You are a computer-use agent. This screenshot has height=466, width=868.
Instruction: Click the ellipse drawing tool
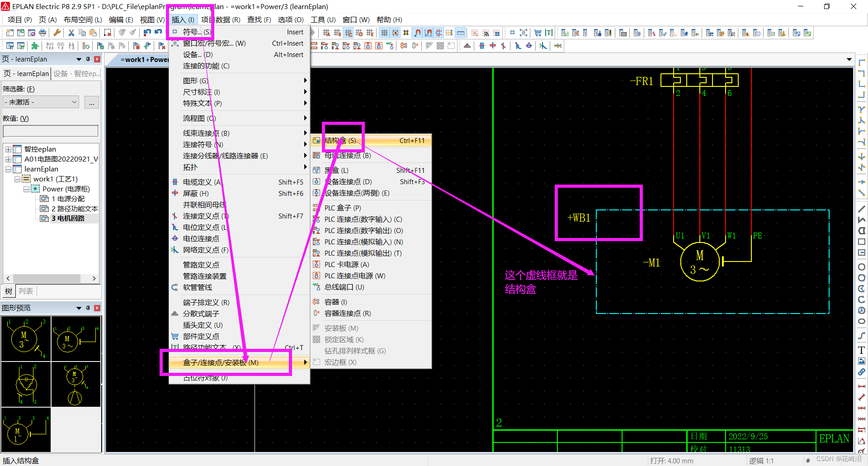coord(862,321)
